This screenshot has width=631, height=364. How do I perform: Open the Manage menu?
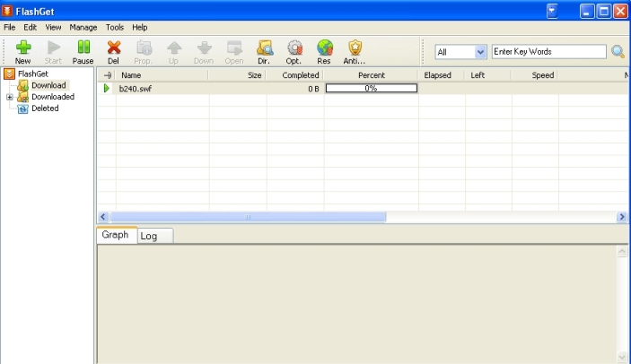(83, 27)
